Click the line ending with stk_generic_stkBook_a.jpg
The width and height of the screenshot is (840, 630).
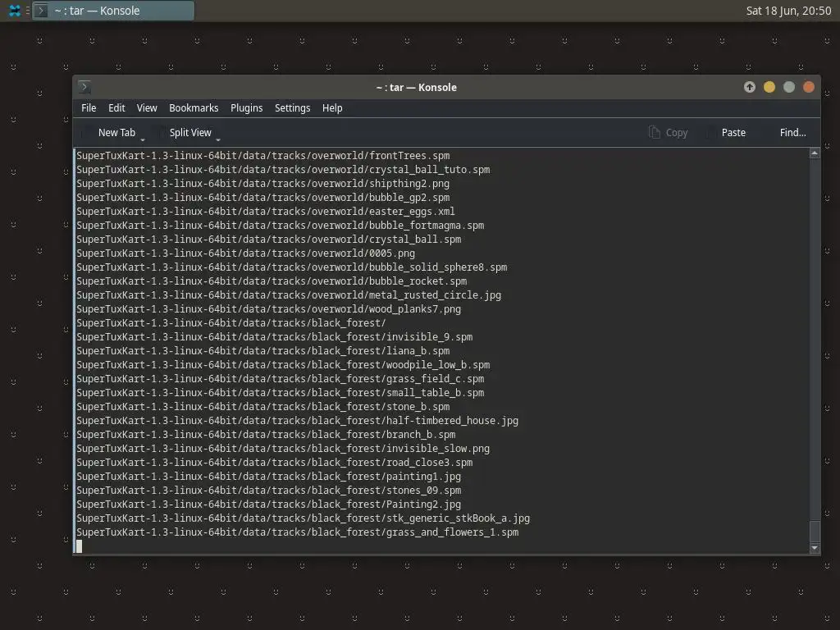pyautogui.click(x=304, y=518)
